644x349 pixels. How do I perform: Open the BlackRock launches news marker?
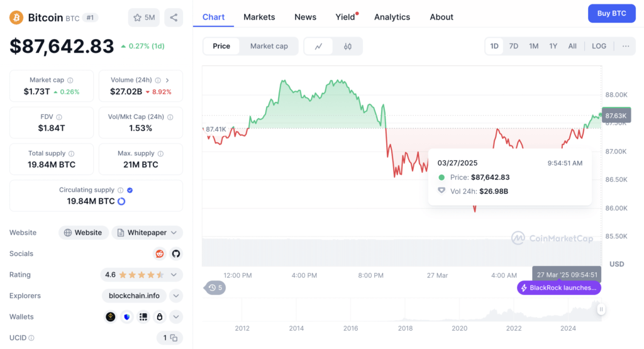[559, 288]
